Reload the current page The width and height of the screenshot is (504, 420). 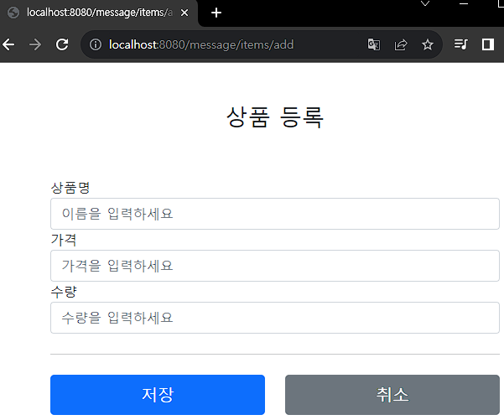pos(62,44)
